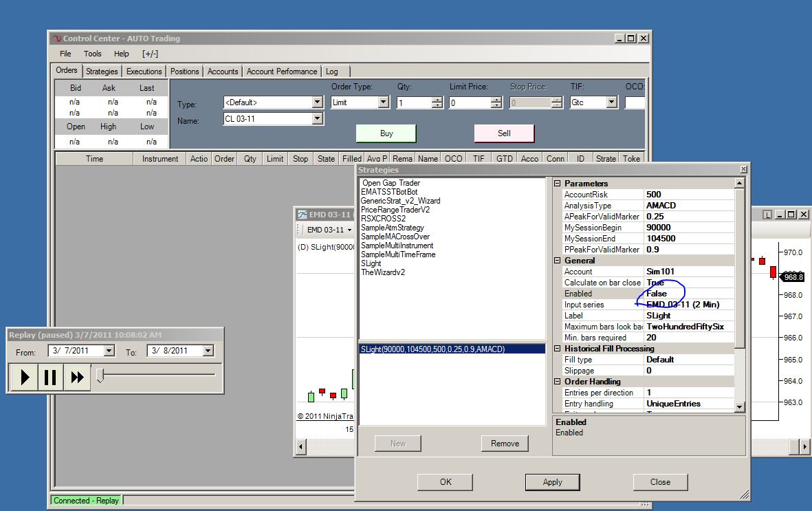Click the Enabled value False
This screenshot has height=511, width=812.
[x=689, y=294]
